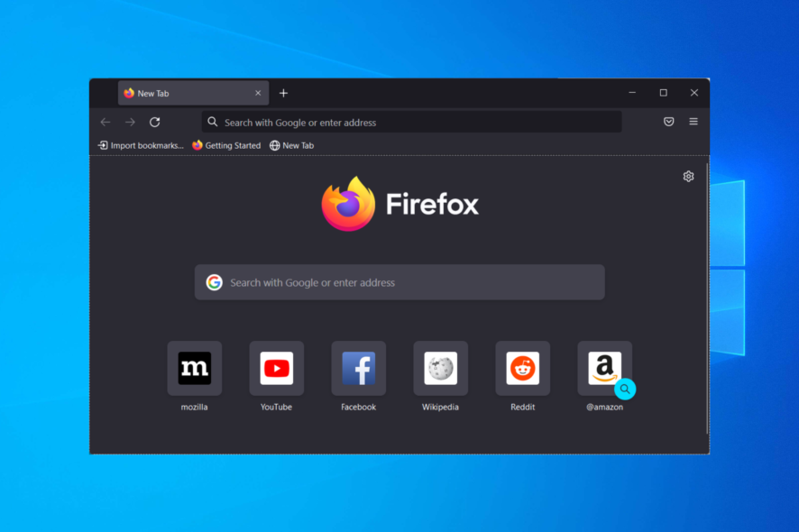
Task: Open the @amazon search shortcut tile
Action: tap(604, 368)
